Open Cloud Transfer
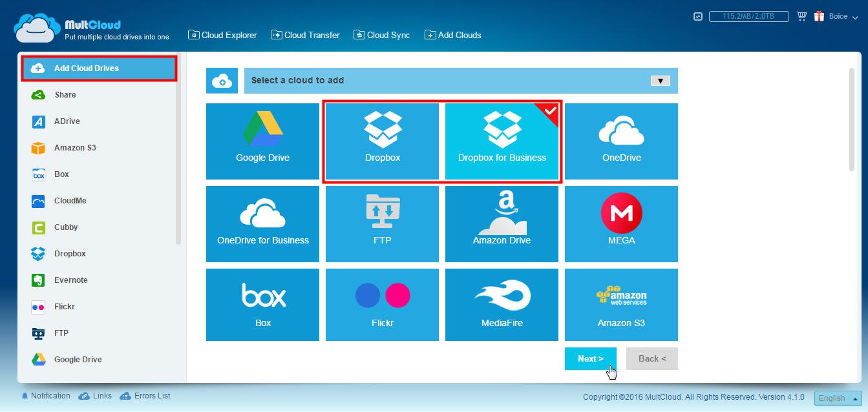 click(x=305, y=35)
